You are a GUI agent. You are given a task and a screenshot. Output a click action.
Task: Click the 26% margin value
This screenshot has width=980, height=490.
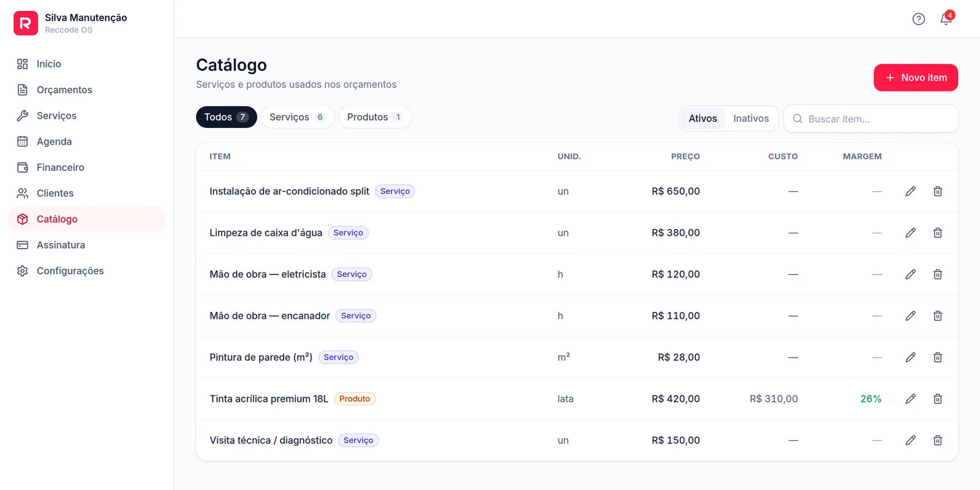871,399
